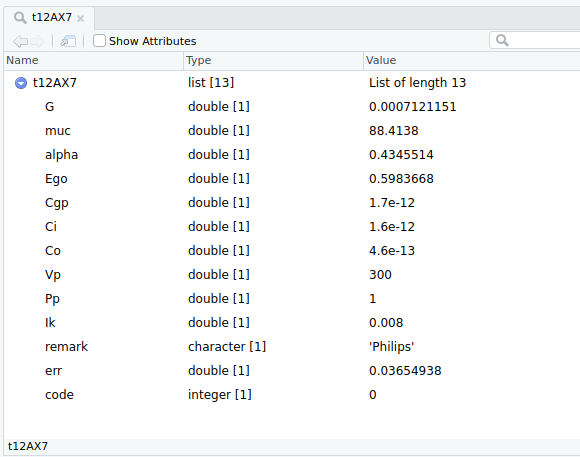Click the forward navigation arrow icon
This screenshot has height=457, width=580.
coord(37,41)
